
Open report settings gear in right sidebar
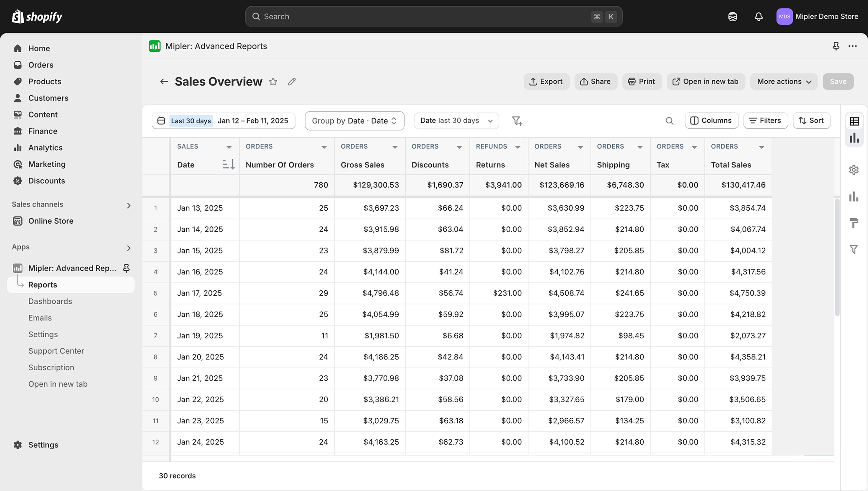pos(854,170)
